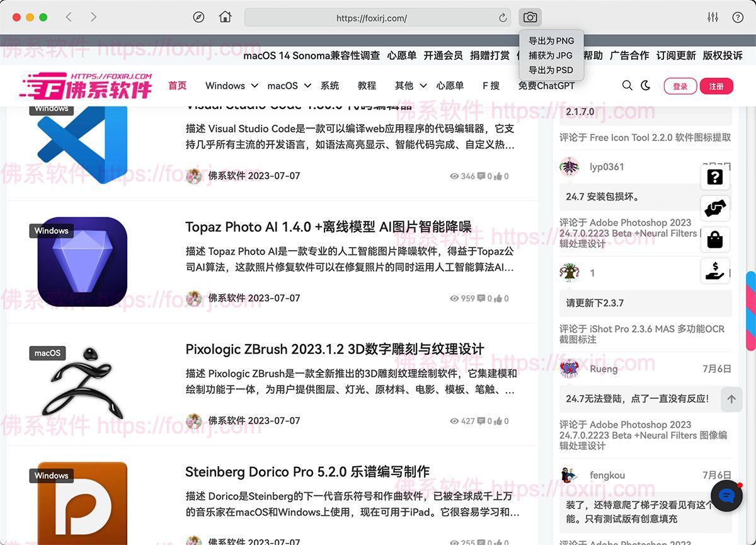The width and height of the screenshot is (756, 545).
Task: Toggle dark mode with the moon icon
Action: [645, 85]
